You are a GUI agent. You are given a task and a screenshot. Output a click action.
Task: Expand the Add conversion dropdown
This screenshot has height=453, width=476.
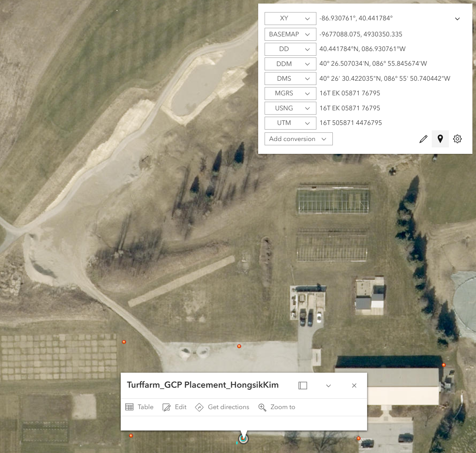click(299, 139)
